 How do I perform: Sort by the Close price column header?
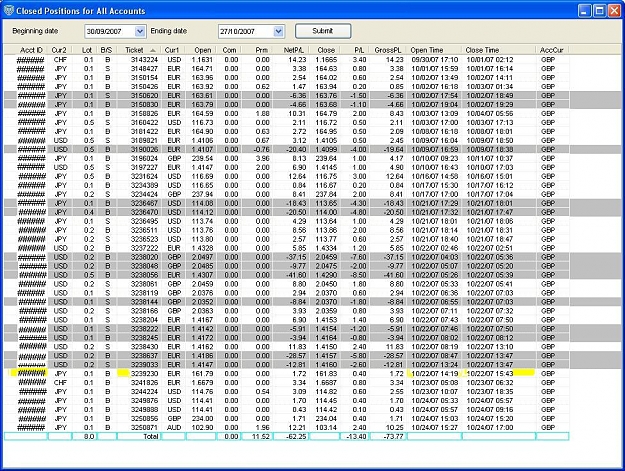click(x=326, y=50)
